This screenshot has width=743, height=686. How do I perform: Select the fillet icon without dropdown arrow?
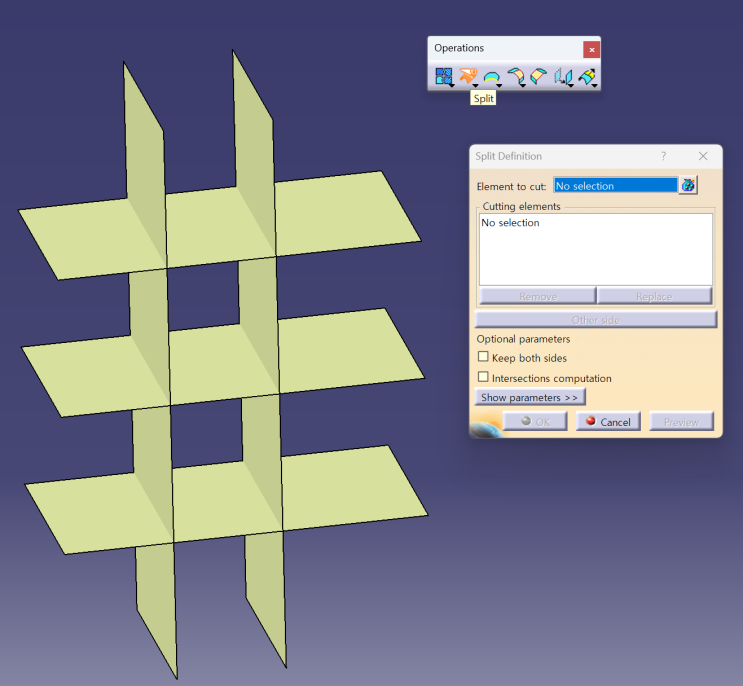pos(538,76)
